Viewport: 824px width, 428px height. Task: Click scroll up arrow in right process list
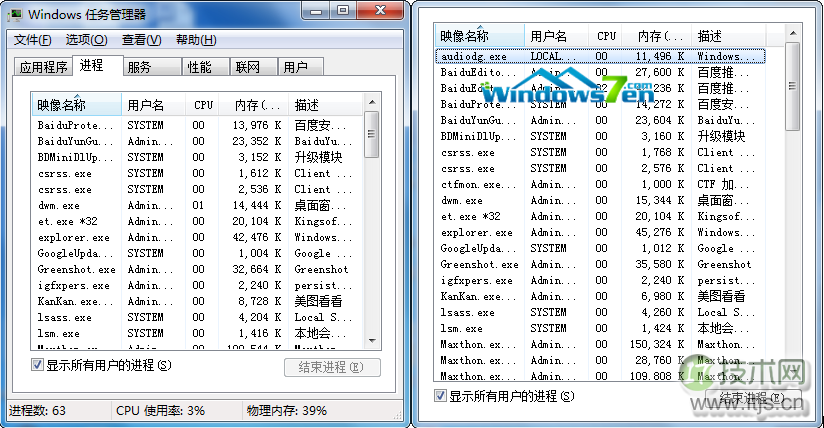tap(793, 33)
